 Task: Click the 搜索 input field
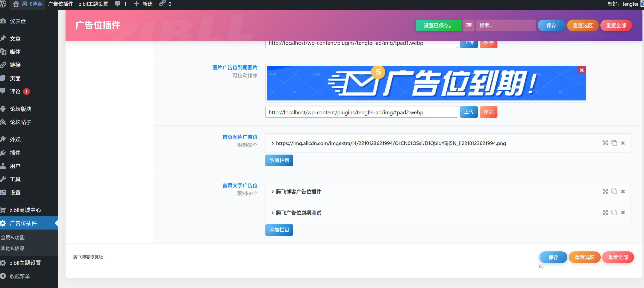(x=506, y=26)
